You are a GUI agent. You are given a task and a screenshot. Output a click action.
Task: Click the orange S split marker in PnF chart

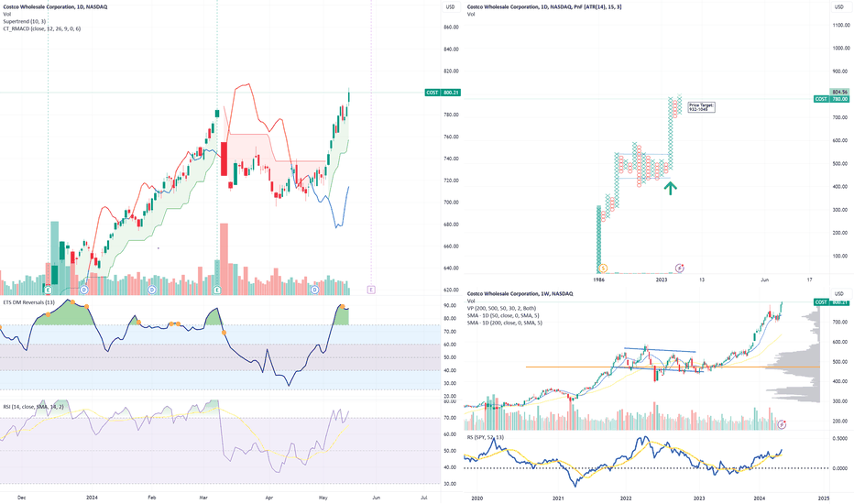[x=602, y=268]
